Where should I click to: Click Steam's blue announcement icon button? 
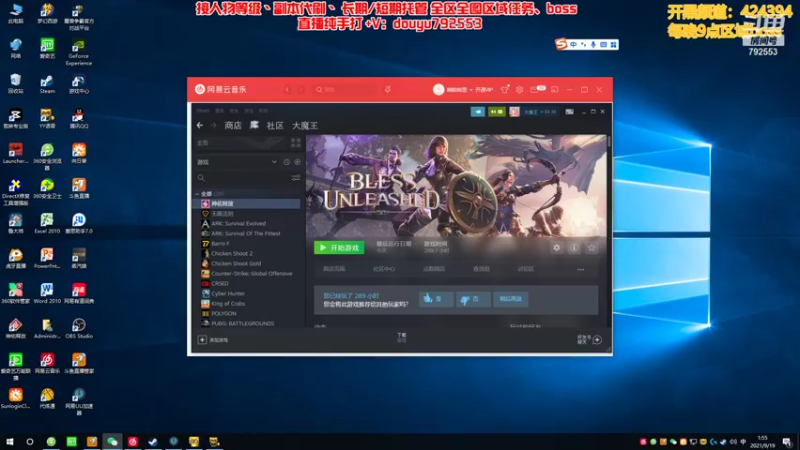(x=478, y=112)
